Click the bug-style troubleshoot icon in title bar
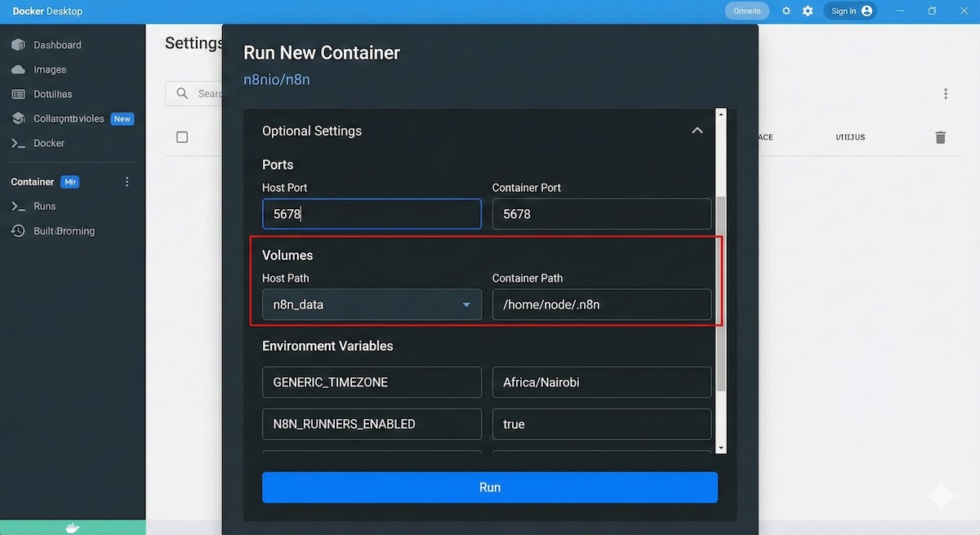 pyautogui.click(x=786, y=11)
